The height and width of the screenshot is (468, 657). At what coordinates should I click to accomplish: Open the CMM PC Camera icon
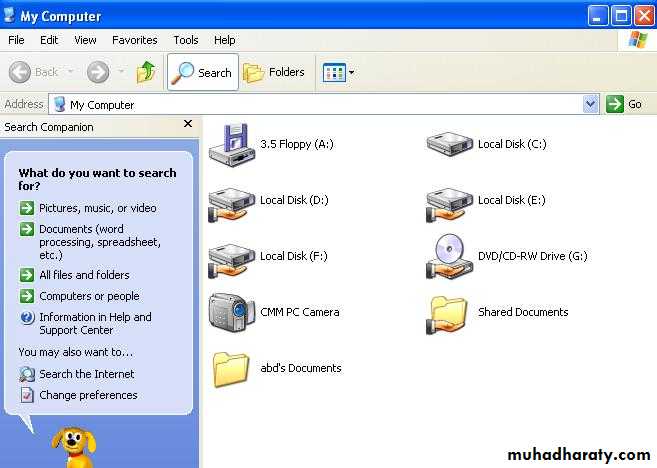(231, 312)
